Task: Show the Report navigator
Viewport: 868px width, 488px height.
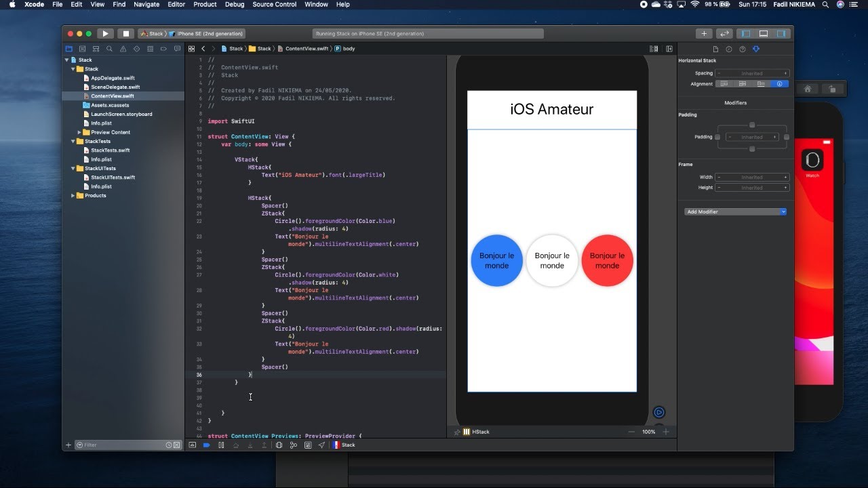Action: tap(177, 49)
